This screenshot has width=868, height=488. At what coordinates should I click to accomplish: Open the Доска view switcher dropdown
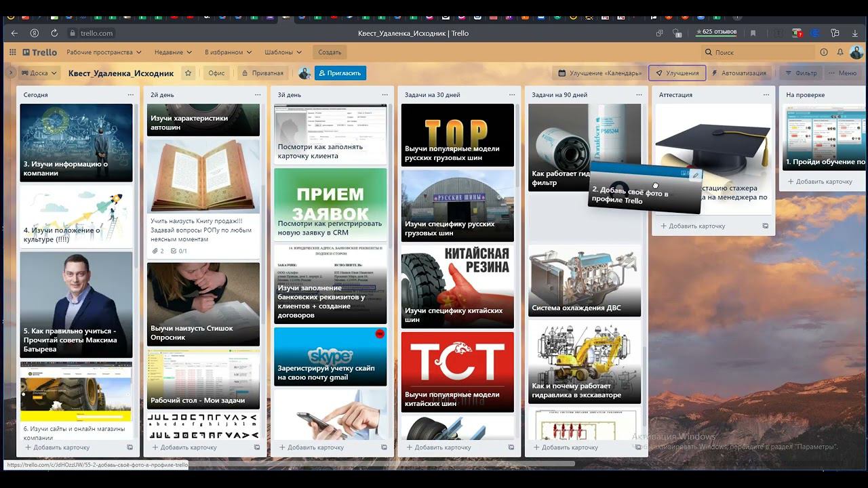[x=39, y=73]
